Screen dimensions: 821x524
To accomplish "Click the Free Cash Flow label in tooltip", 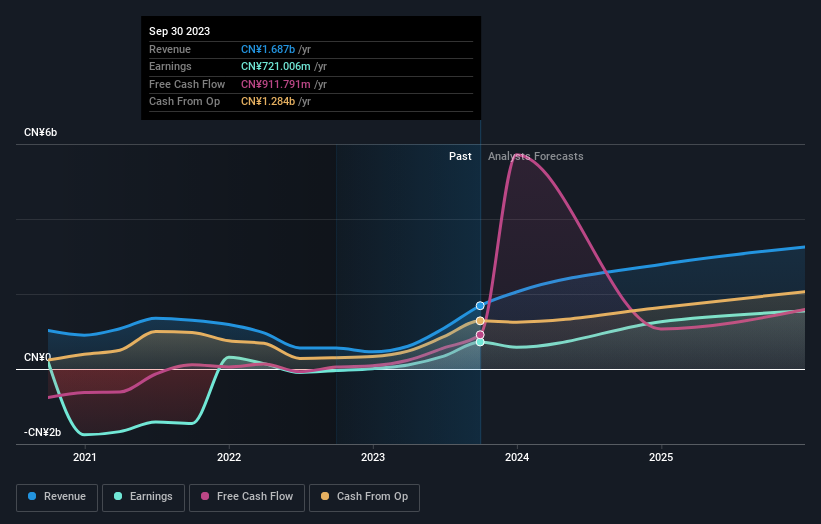I will [x=187, y=84].
